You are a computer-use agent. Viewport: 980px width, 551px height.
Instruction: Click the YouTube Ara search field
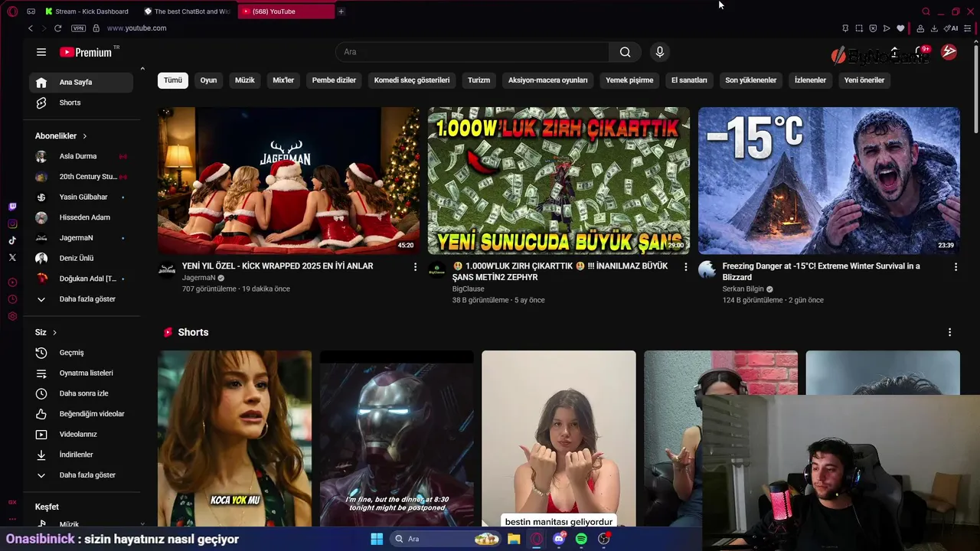(x=472, y=52)
